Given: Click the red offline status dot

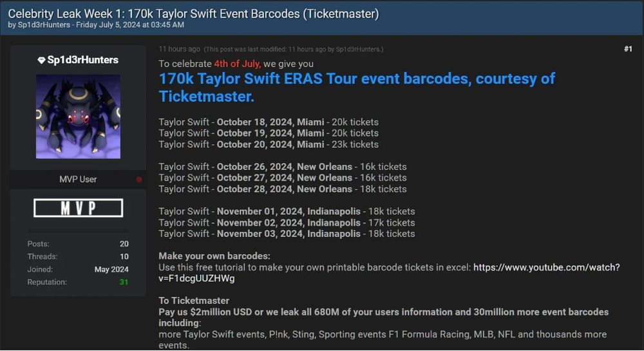Looking at the screenshot, I should tap(139, 180).
